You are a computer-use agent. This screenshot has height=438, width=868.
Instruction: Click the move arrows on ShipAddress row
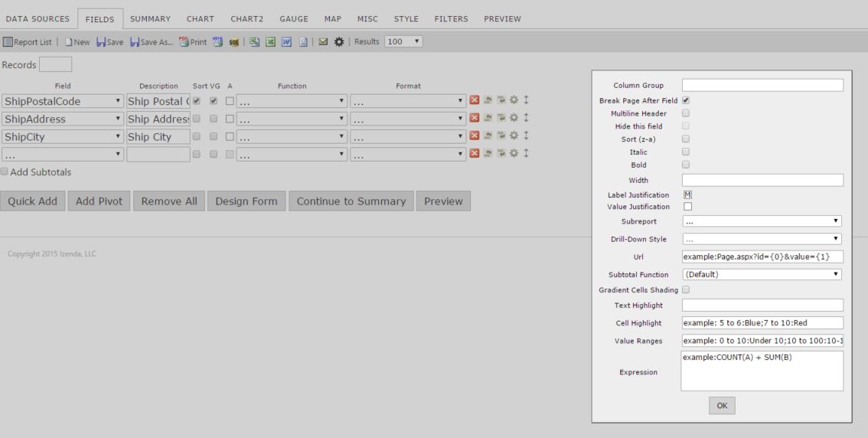pos(526,118)
